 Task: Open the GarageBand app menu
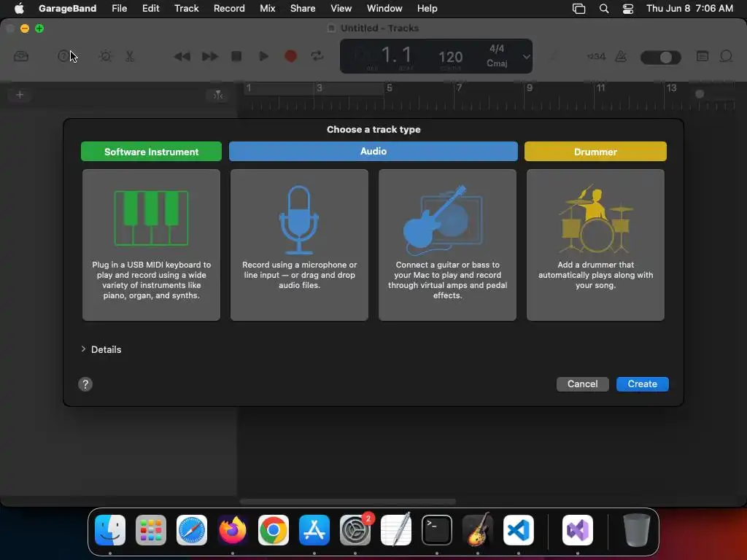coord(67,8)
